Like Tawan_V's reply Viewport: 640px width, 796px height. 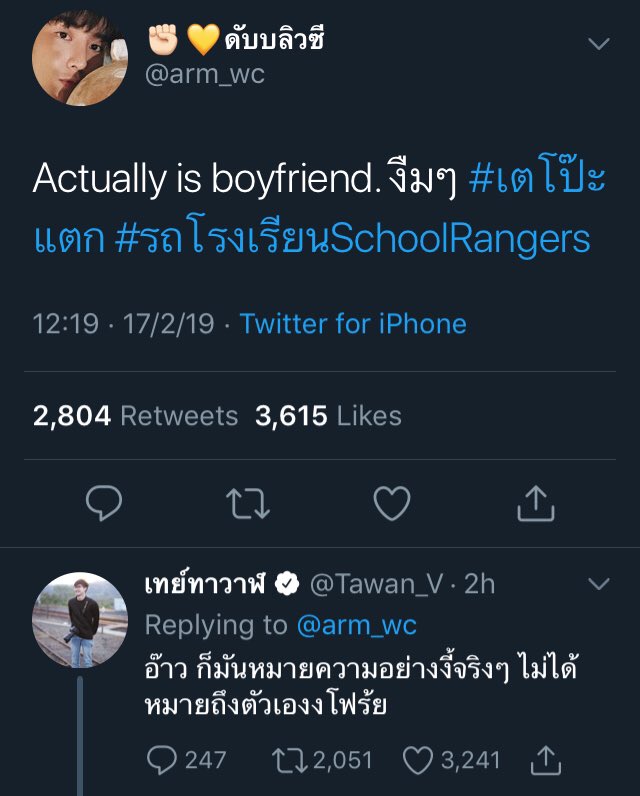(417, 760)
